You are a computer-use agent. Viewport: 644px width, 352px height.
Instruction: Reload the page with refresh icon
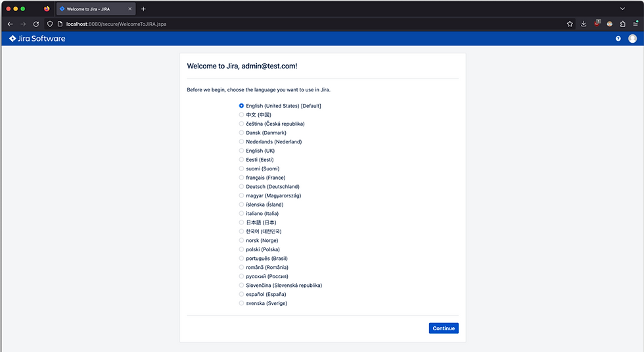(36, 24)
